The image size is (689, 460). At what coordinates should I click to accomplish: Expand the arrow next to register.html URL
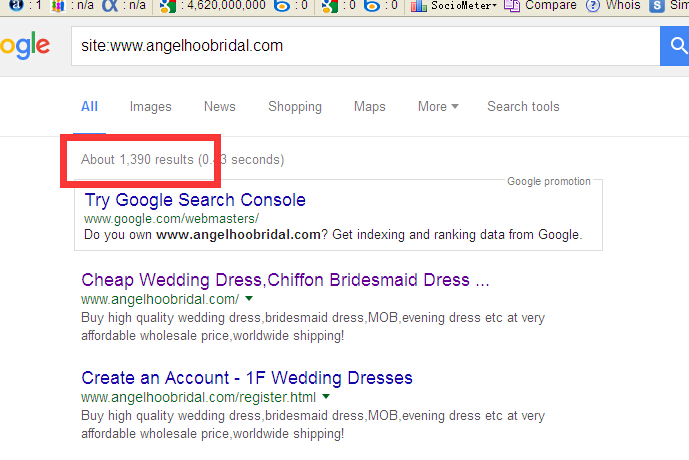point(326,397)
